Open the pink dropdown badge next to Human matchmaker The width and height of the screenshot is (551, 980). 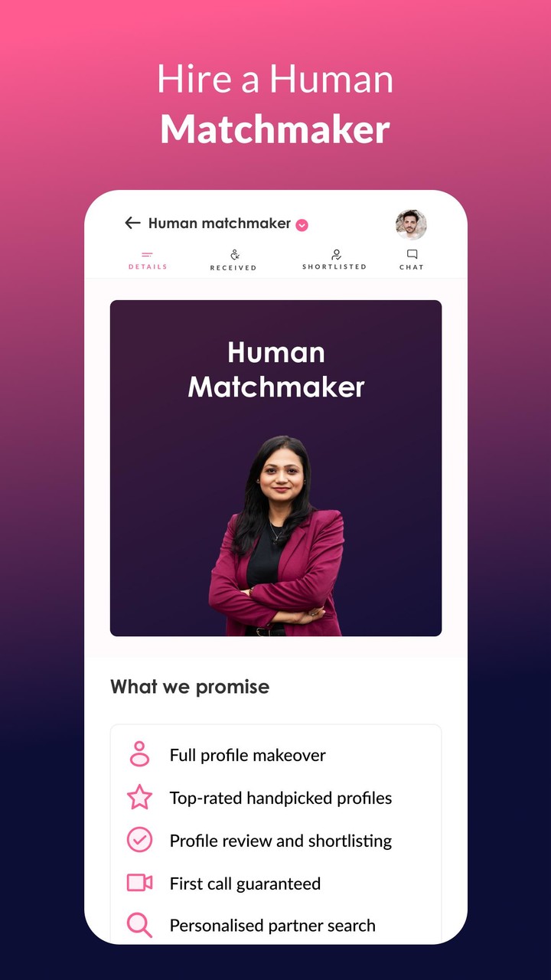pyautogui.click(x=302, y=224)
